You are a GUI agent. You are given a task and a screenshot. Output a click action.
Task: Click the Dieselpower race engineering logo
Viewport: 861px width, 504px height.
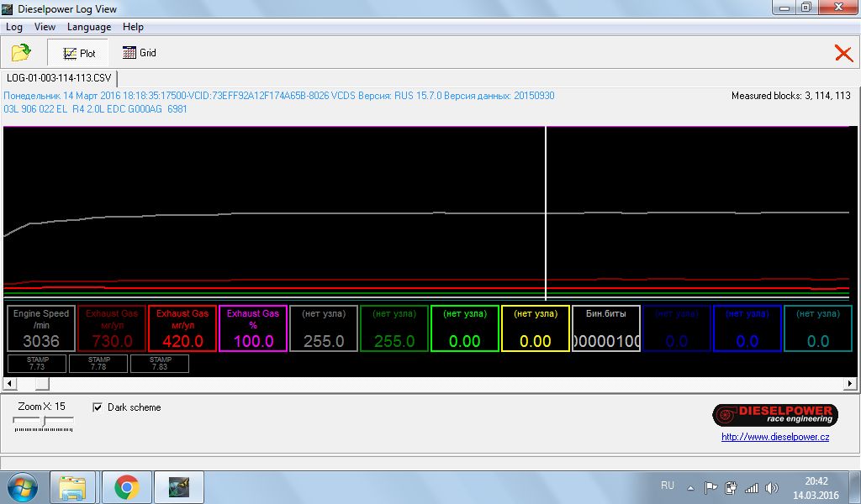click(x=774, y=414)
